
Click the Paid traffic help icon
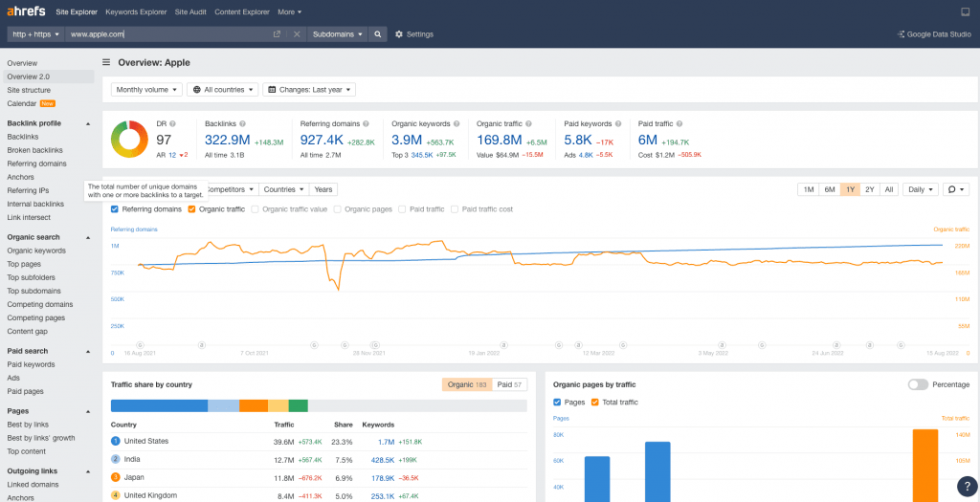click(679, 123)
